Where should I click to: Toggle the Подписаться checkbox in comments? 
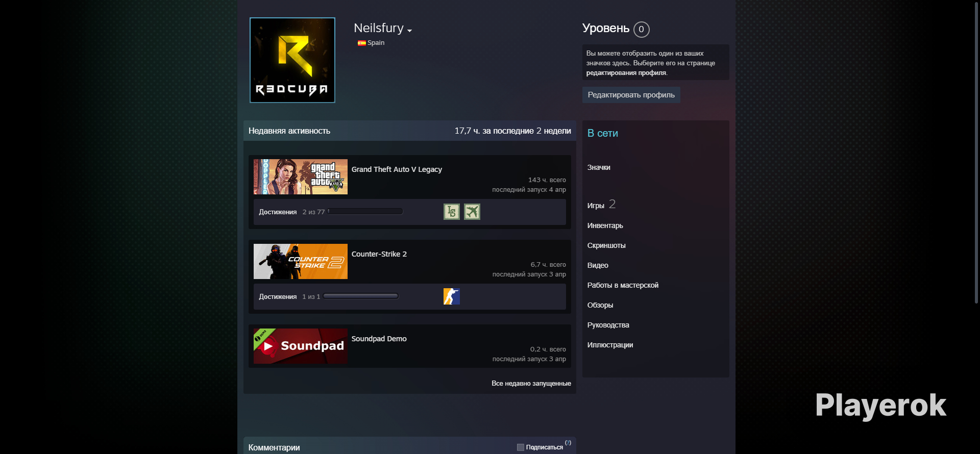521,447
